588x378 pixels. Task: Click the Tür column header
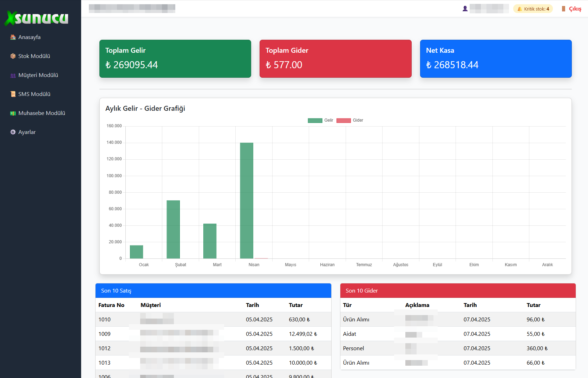(x=347, y=305)
